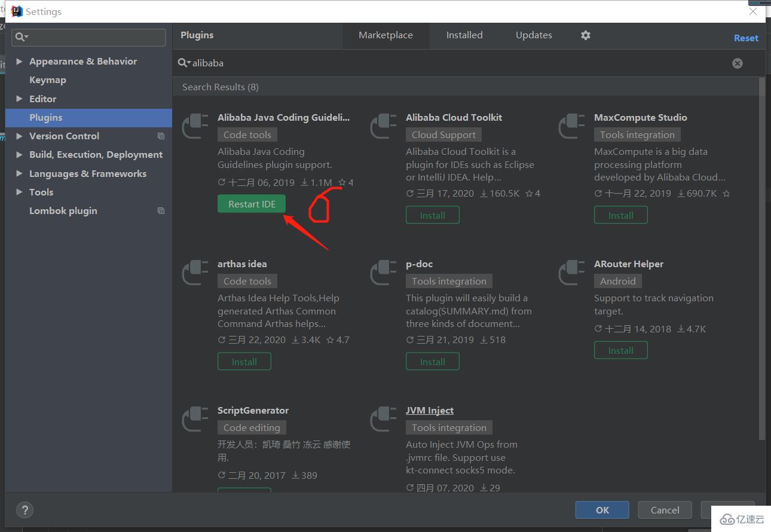Image resolution: width=771 pixels, height=532 pixels.
Task: Install the p-doc plugin
Action: click(433, 362)
